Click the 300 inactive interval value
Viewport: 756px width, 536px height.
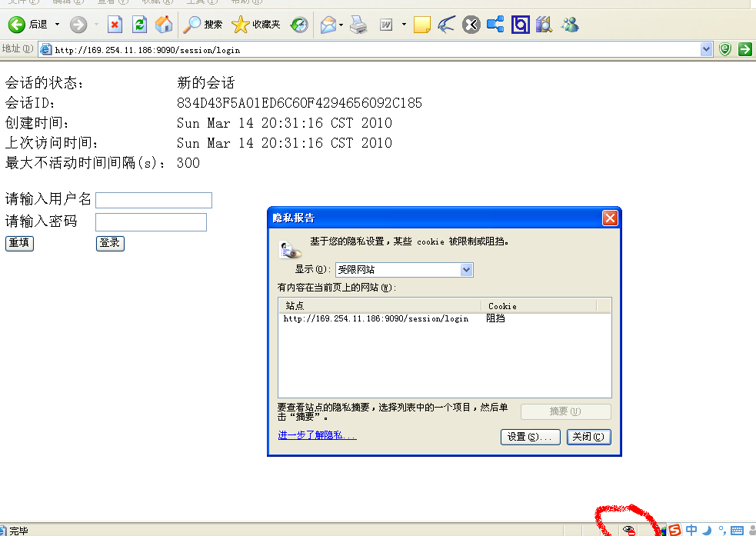point(188,163)
